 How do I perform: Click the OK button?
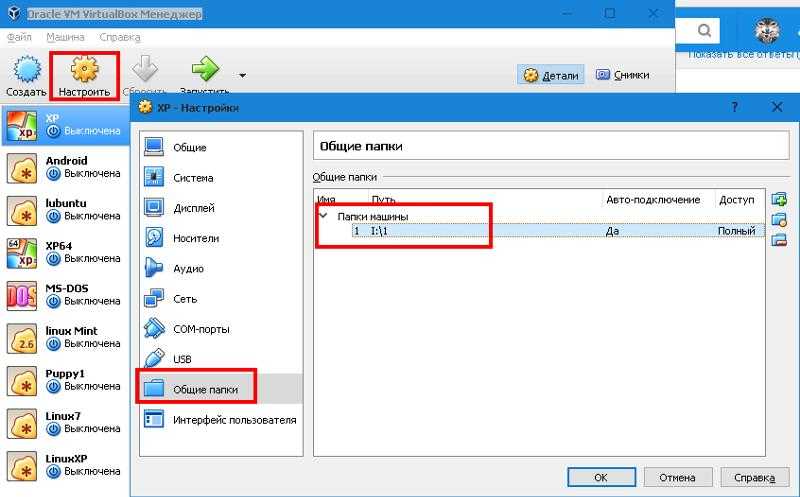coord(601,477)
